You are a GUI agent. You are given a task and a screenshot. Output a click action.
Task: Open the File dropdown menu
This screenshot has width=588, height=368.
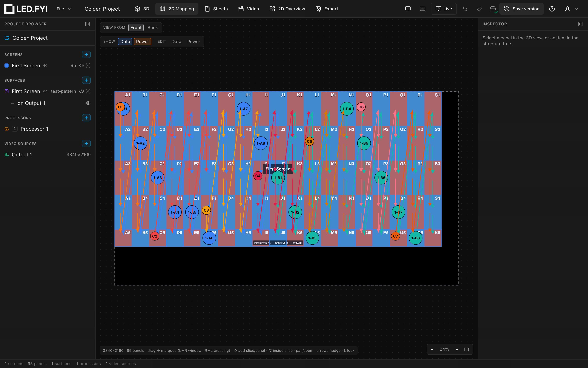click(64, 9)
